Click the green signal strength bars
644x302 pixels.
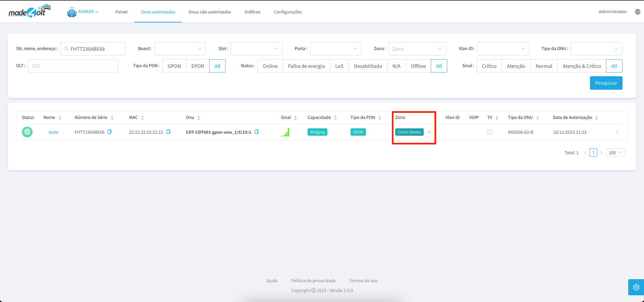point(285,132)
